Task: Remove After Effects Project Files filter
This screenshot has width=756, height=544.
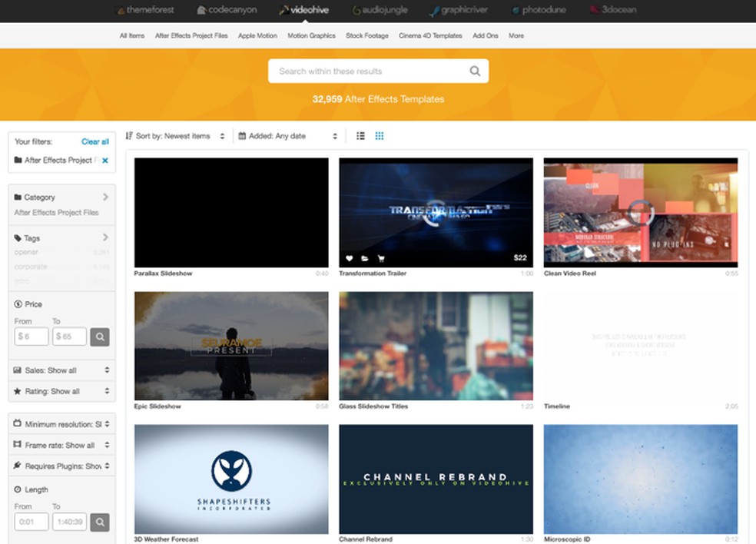Action: (105, 161)
